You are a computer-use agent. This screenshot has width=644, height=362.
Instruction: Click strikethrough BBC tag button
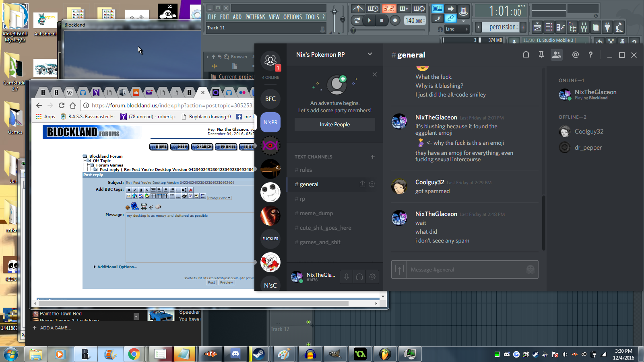click(x=147, y=190)
